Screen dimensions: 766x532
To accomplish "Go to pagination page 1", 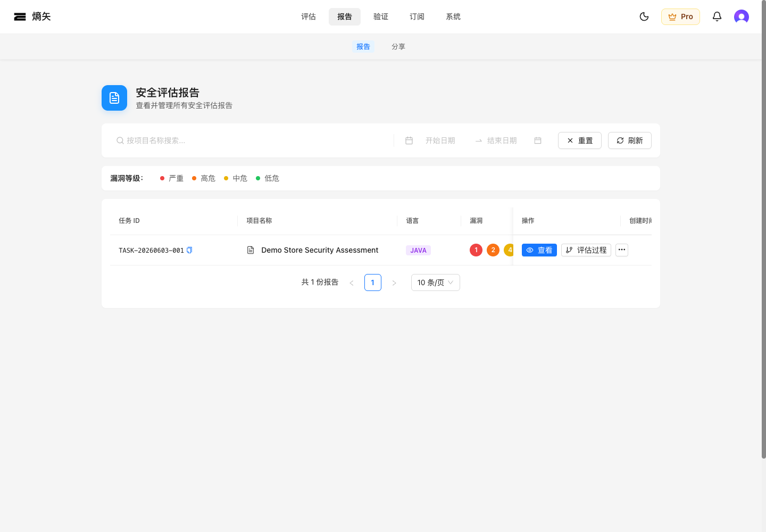I will pos(373,282).
